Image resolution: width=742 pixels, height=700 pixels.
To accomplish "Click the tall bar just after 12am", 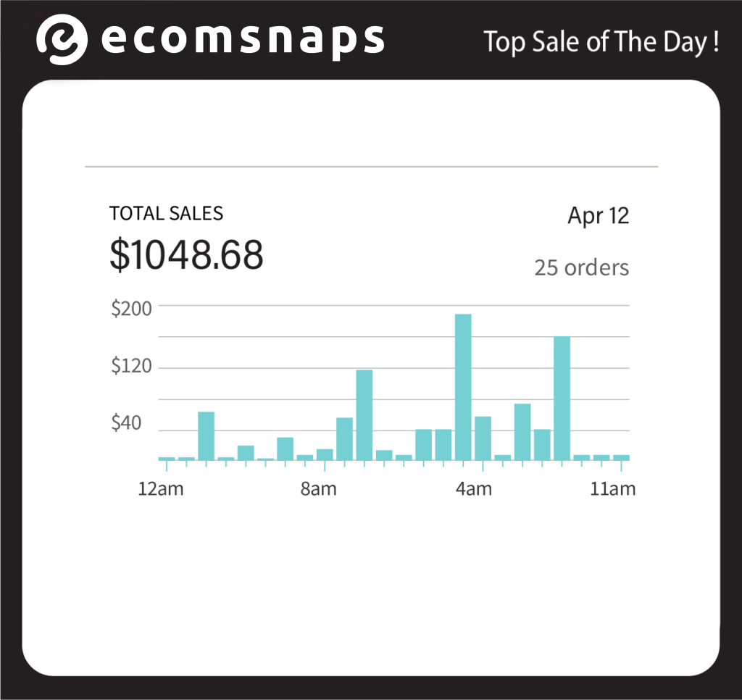I will click(207, 436).
